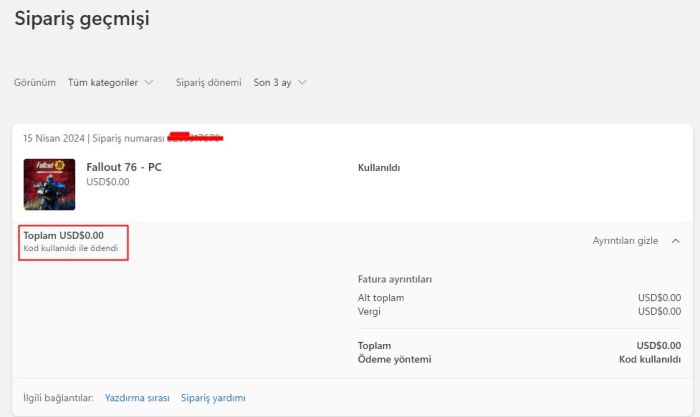This screenshot has height=417, width=700.
Task: Click the bold Toplam USD$0.00 order summary
Action: click(63, 235)
